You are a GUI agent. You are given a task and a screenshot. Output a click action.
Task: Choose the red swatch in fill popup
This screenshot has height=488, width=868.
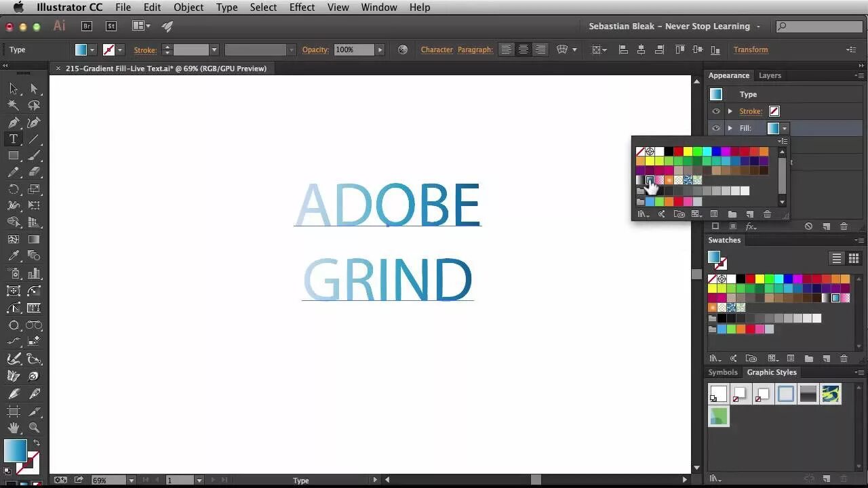click(x=678, y=152)
